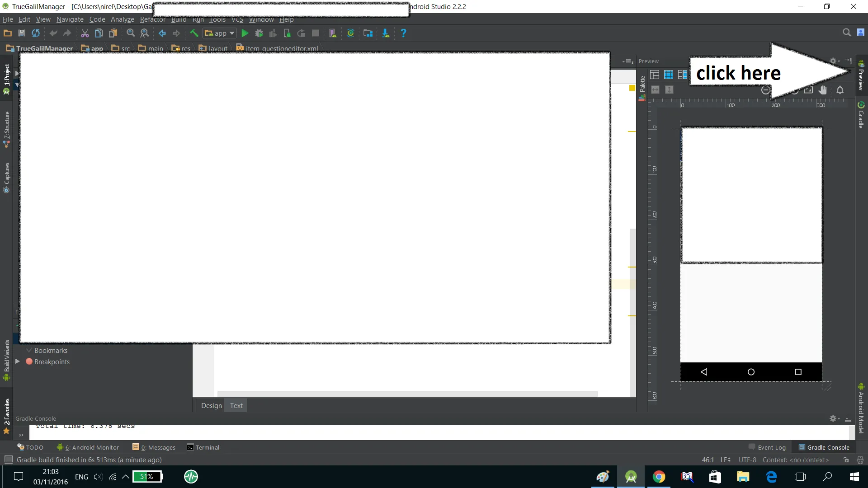Toggle the Design view mode icon

pyautogui.click(x=655, y=75)
